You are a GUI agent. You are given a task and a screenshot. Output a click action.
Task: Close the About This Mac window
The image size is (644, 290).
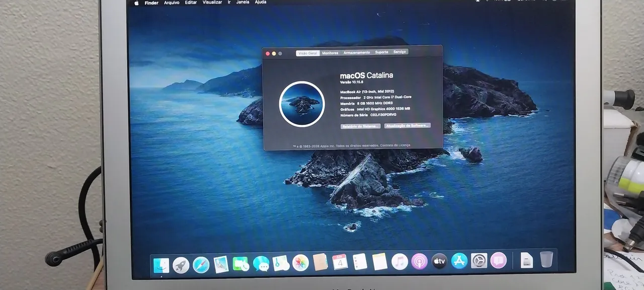coord(268,54)
